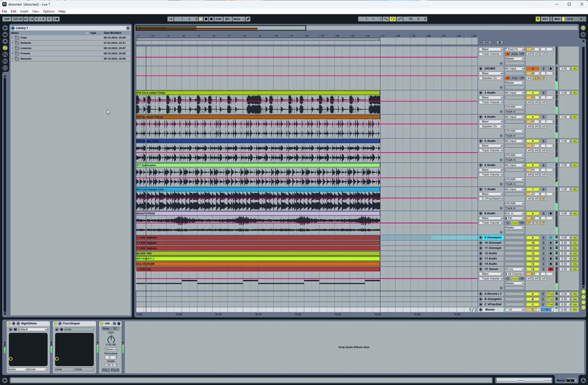Click the TAP tempo button

[6, 19]
